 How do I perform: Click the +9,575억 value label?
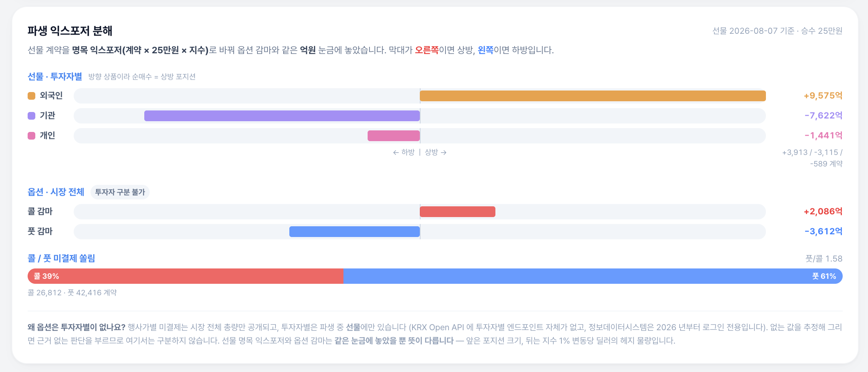(x=823, y=96)
